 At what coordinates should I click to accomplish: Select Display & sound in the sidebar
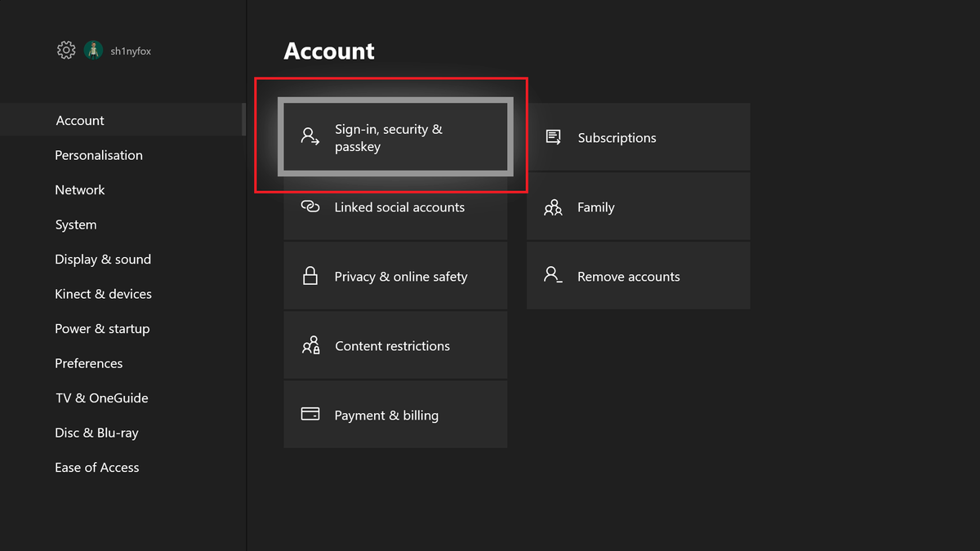103,259
